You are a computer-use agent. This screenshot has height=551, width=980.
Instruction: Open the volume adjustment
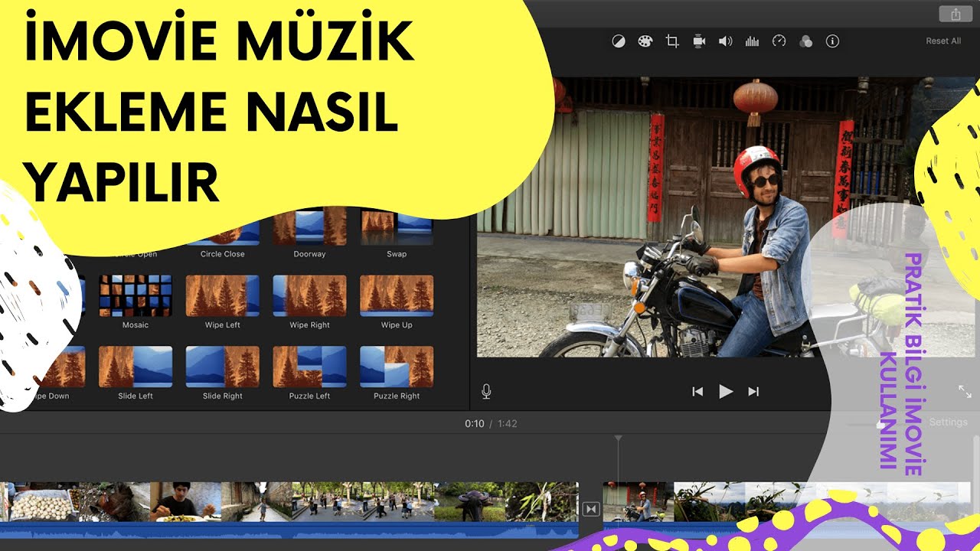point(725,41)
